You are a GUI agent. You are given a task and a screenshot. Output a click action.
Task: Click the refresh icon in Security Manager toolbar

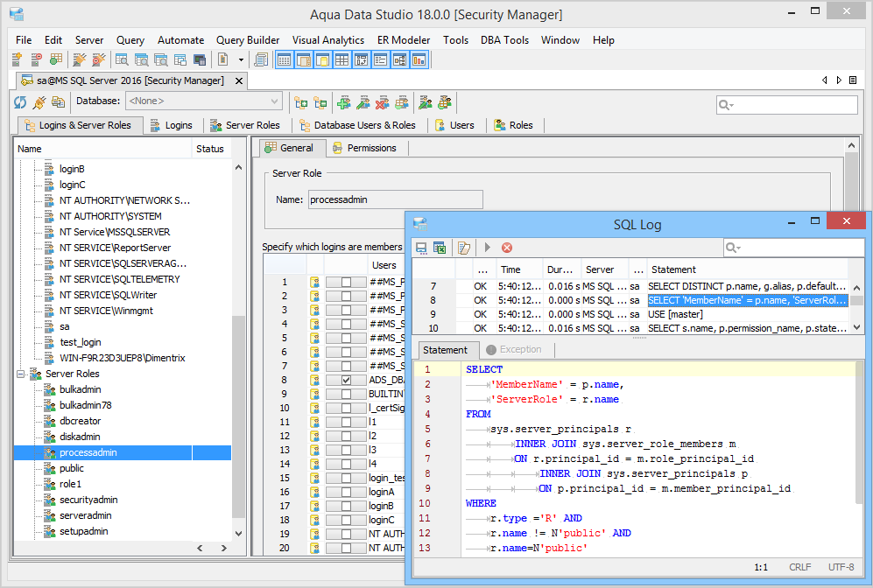20,102
